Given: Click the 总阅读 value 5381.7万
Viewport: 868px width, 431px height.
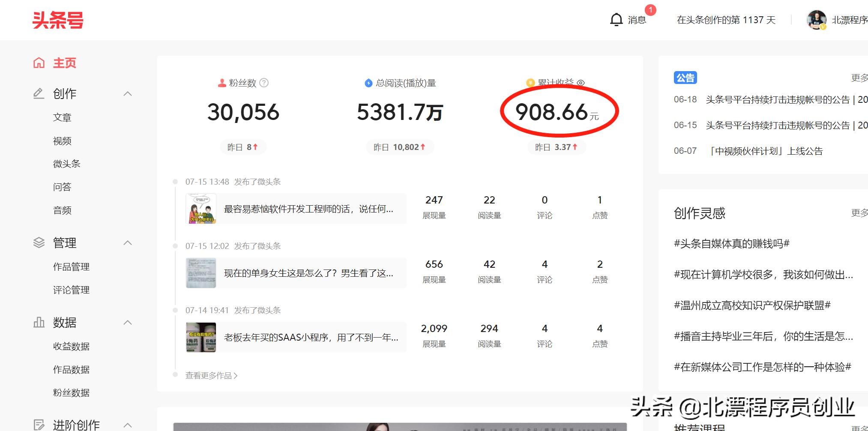Looking at the screenshot, I should [400, 112].
